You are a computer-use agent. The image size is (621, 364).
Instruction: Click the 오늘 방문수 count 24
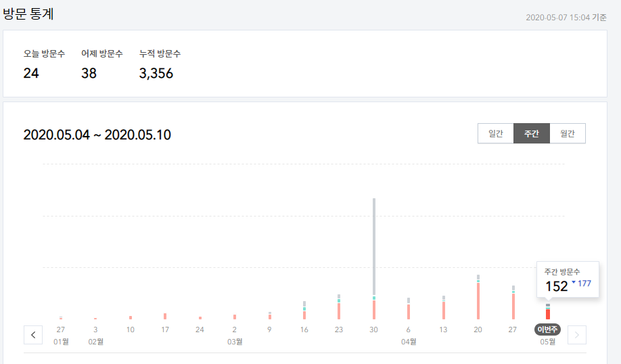point(31,73)
